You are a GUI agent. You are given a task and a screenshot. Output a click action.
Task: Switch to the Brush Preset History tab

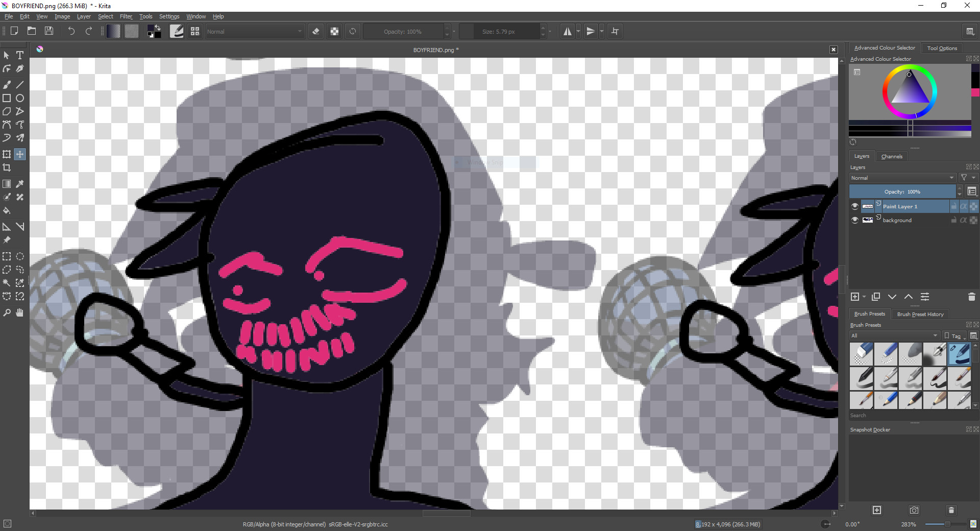point(920,314)
